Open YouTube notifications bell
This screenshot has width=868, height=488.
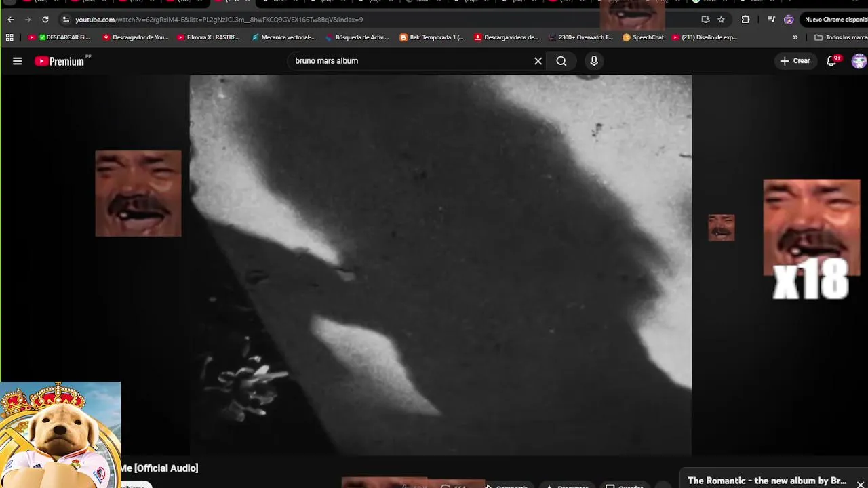click(x=832, y=61)
